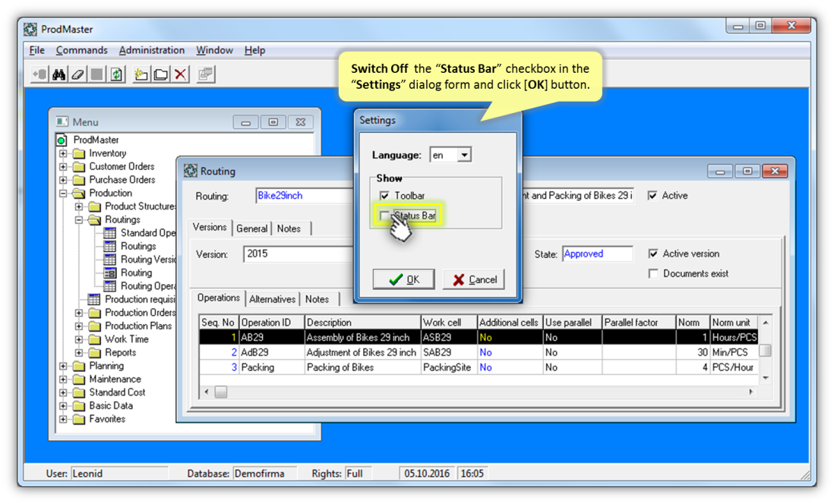Open the Commands menu
This screenshot has width=834, height=504.
click(x=81, y=50)
